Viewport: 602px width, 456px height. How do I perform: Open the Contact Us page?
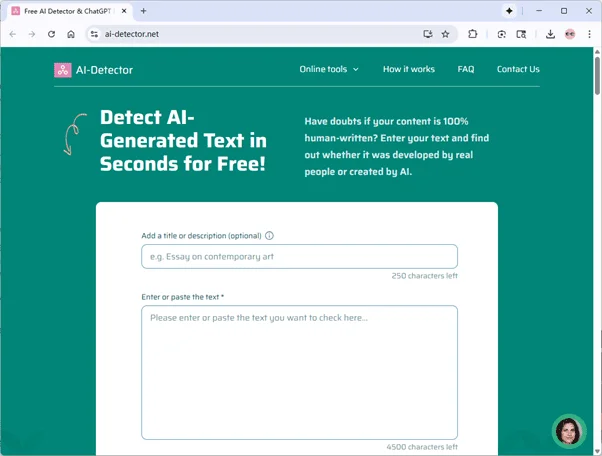[x=518, y=69]
